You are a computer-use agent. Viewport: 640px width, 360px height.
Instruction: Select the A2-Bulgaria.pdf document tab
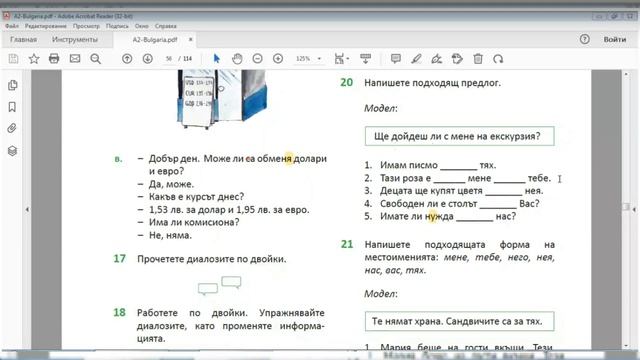(155, 40)
